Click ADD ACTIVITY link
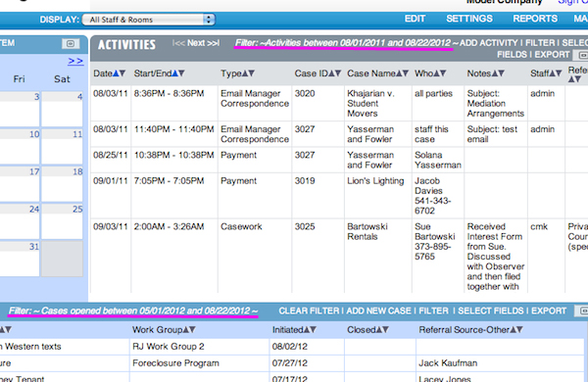588x382 pixels. (x=488, y=43)
